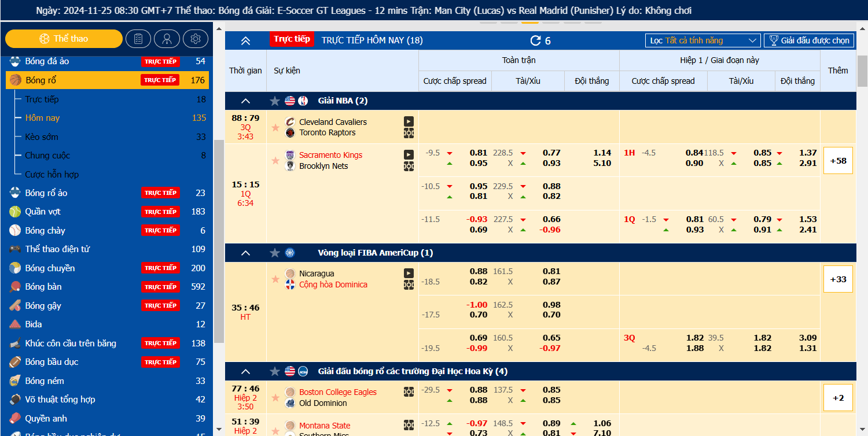The image size is (868, 436).
Task: Open match tracker icon for Boston College Eagles
Action: tap(409, 392)
